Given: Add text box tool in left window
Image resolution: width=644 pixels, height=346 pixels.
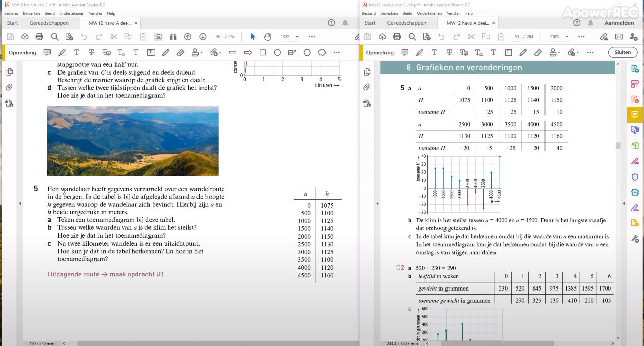Looking at the screenshot, I should [x=151, y=52].
